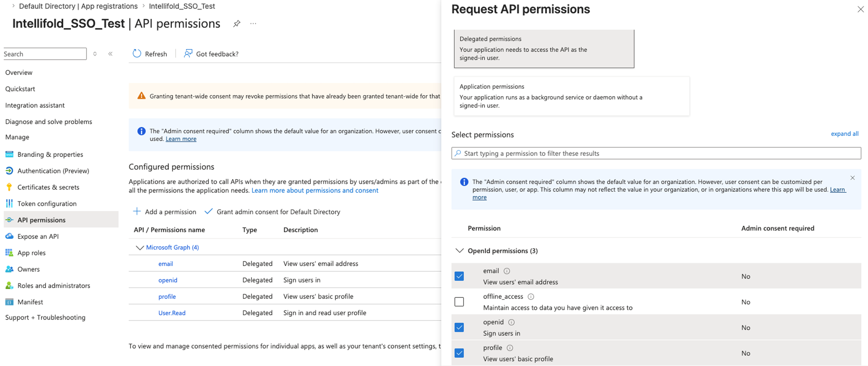This screenshot has width=868, height=366.
Task: Click the info icon next to profile permission
Action: pos(510,348)
